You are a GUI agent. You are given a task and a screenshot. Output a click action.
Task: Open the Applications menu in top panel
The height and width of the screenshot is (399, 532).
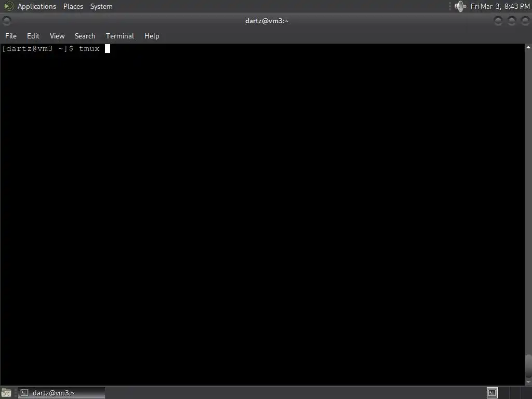click(x=37, y=6)
